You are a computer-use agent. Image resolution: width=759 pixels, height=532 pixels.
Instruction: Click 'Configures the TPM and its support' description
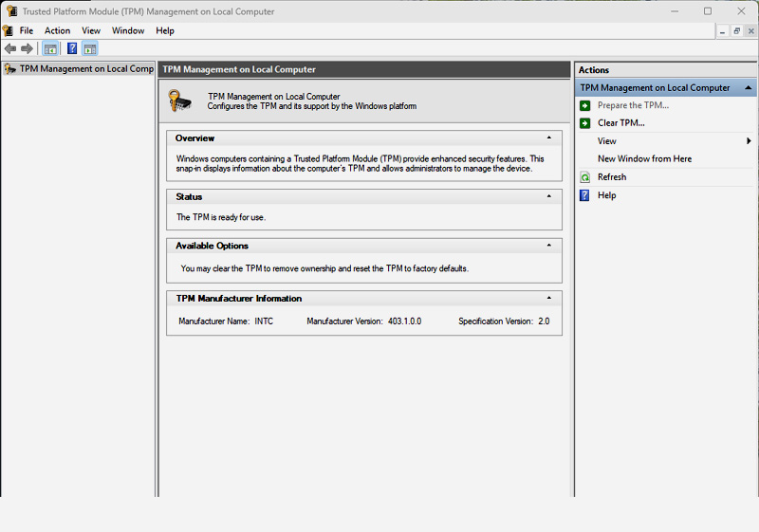(x=312, y=106)
